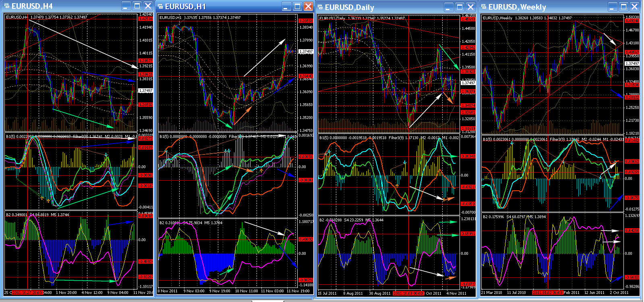Maximize the EURUSD,H4 chart window

coord(137,6)
